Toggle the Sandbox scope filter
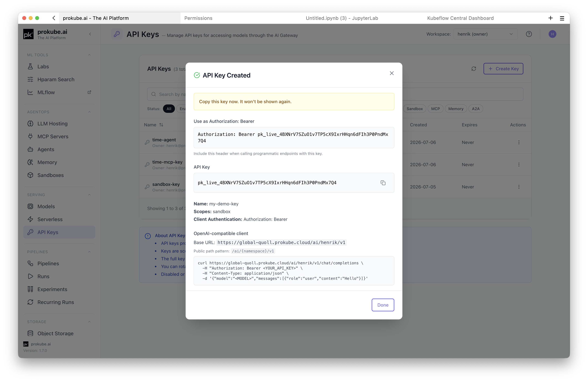588x382 pixels. (415, 109)
